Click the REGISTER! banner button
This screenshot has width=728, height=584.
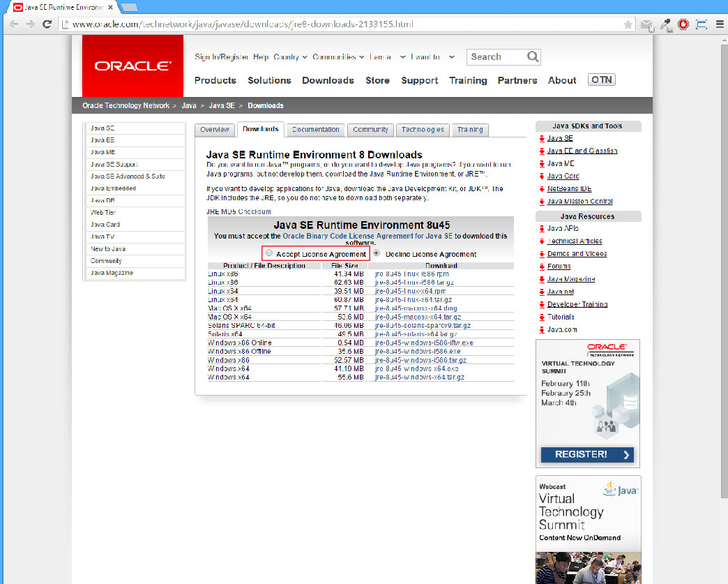(587, 454)
